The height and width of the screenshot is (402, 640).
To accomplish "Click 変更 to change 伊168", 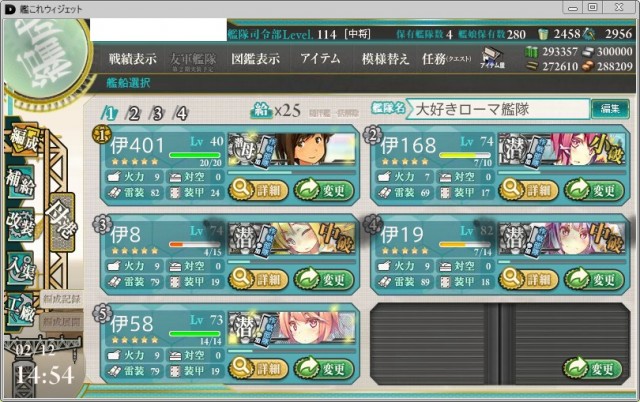I will (594, 190).
